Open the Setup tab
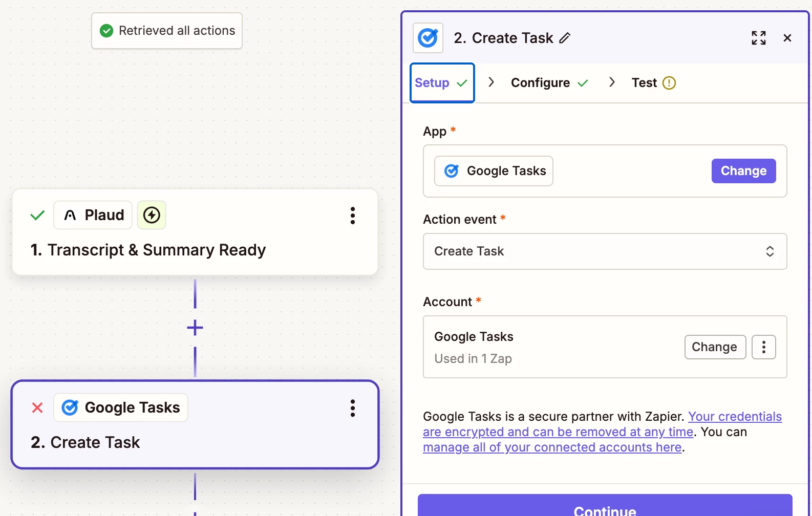 tap(442, 83)
